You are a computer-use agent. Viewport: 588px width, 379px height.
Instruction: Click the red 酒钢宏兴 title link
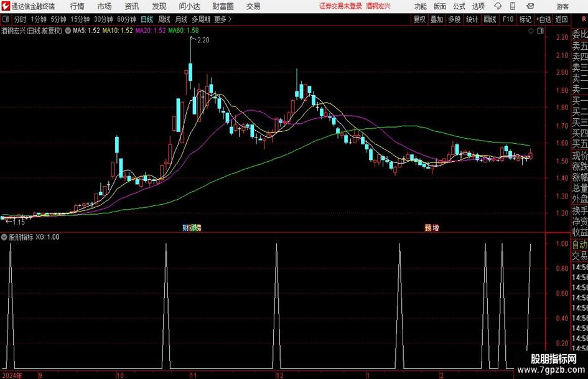click(378, 6)
